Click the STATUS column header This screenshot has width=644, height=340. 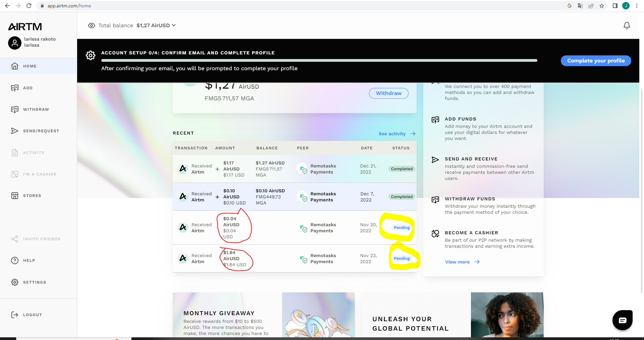click(x=401, y=148)
